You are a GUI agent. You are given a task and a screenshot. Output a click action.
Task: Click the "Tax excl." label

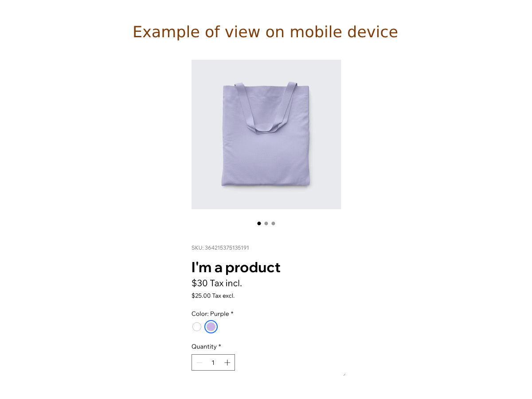coord(223,296)
